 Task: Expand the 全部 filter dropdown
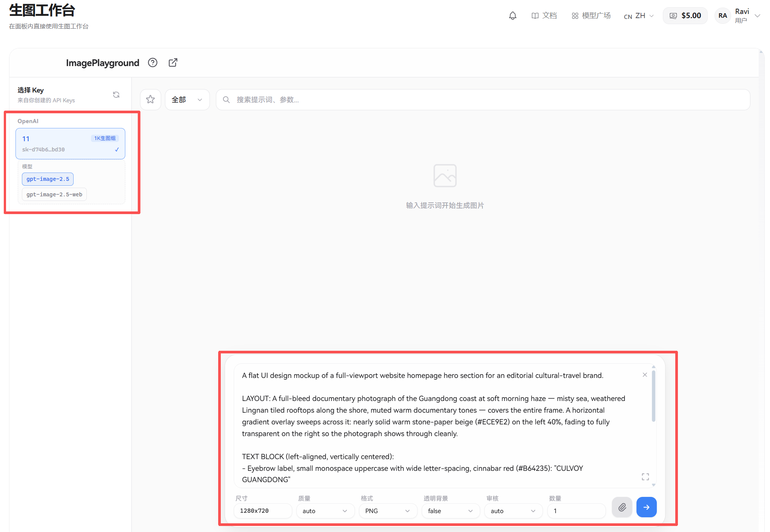(x=187, y=100)
